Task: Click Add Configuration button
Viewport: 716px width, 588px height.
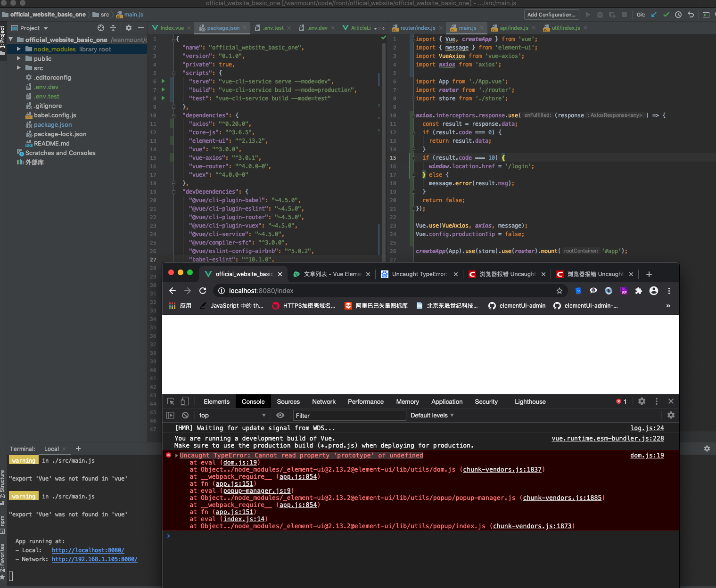Action: point(551,15)
